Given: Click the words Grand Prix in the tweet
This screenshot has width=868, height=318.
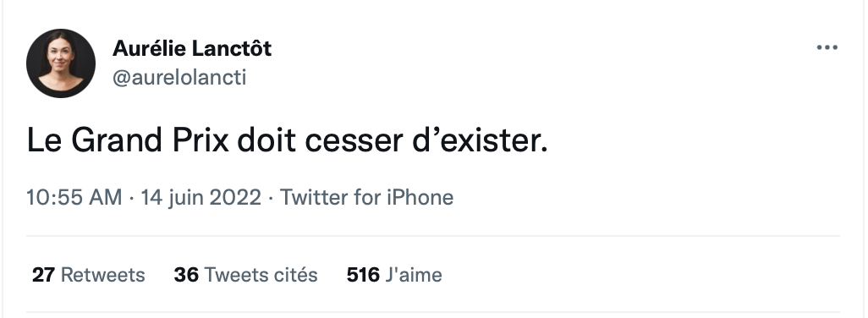Looking at the screenshot, I should point(150,140).
